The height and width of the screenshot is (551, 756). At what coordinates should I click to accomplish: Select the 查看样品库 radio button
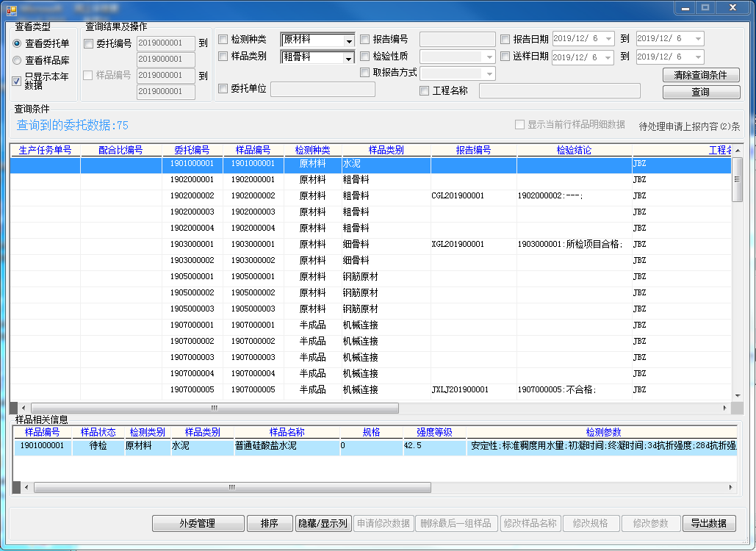click(17, 60)
